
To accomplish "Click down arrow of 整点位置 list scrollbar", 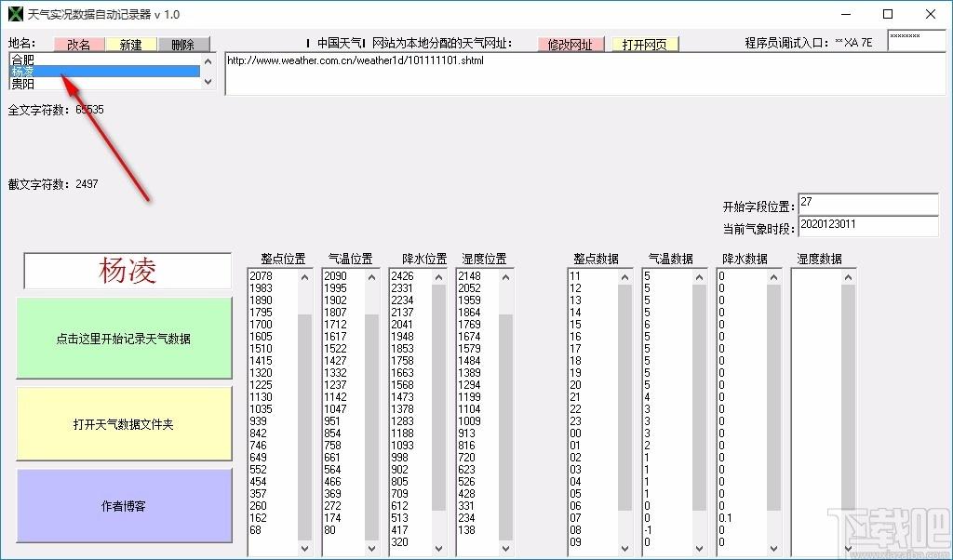I will pyautogui.click(x=305, y=548).
